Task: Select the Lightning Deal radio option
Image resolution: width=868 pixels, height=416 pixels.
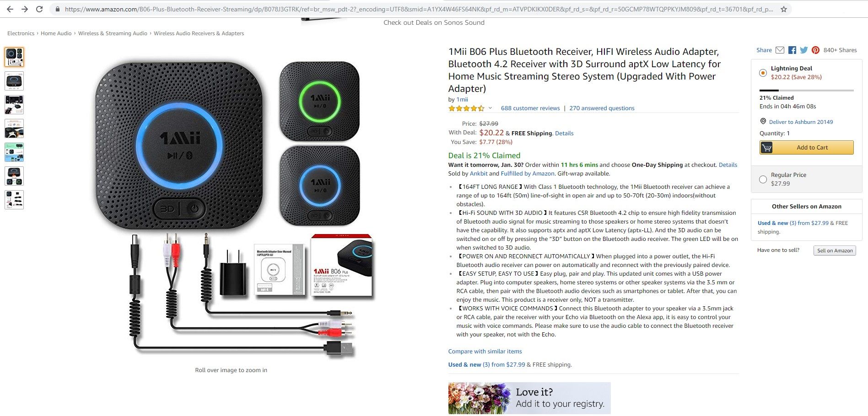Action: (x=763, y=73)
